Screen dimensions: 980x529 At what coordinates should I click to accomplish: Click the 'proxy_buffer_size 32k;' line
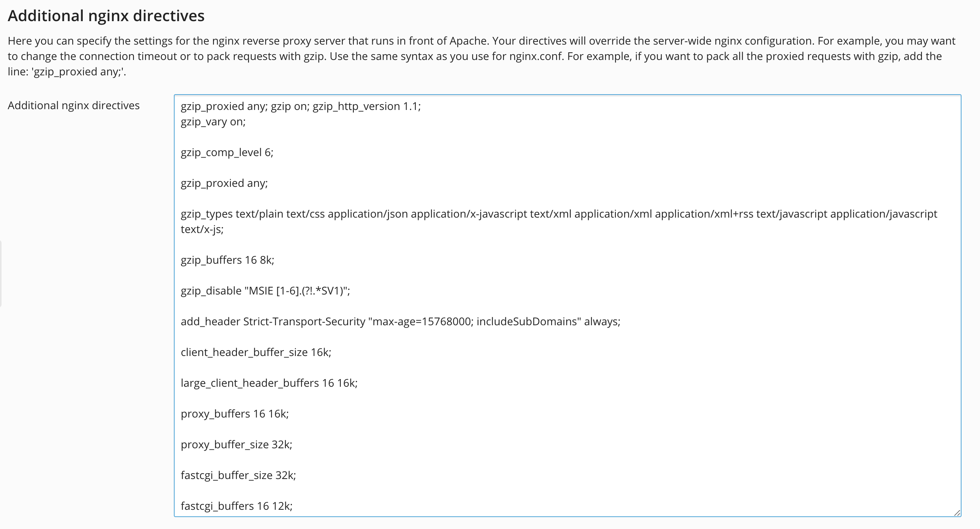[x=236, y=445]
